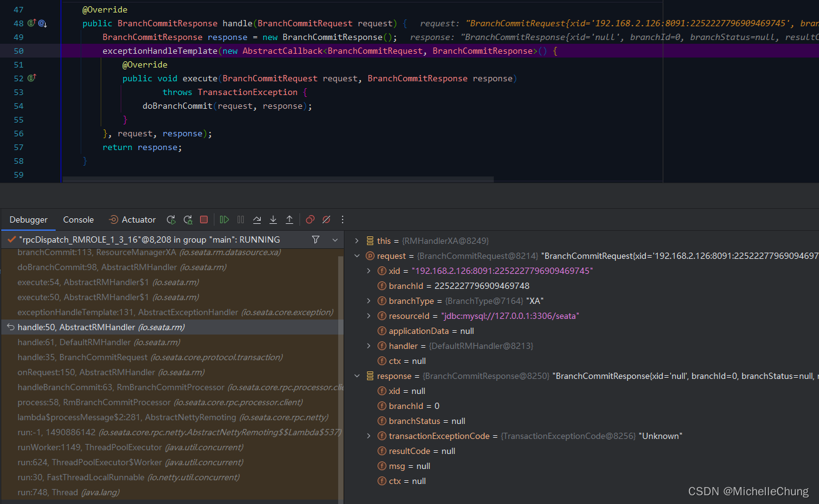Click line number 50 in the gutter
The image size is (819, 504).
pos(18,51)
